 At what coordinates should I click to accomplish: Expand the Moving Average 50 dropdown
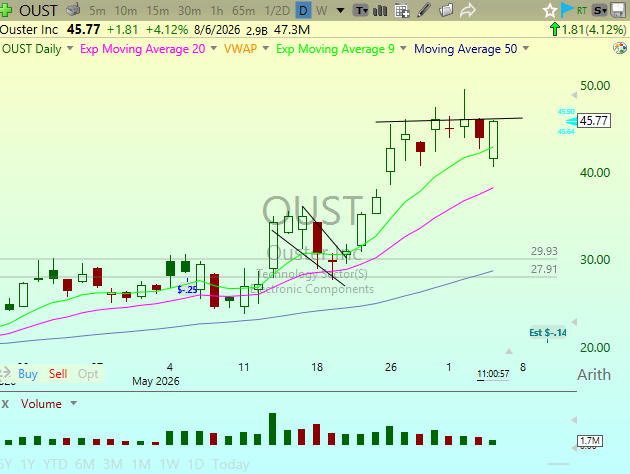(526, 49)
